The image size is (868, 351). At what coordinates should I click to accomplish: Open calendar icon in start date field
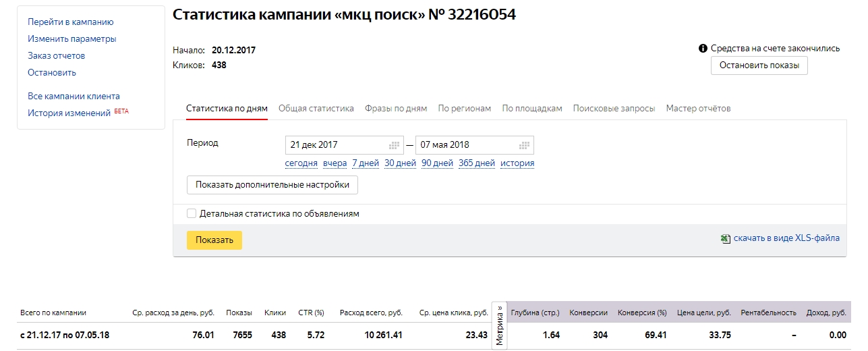(395, 145)
